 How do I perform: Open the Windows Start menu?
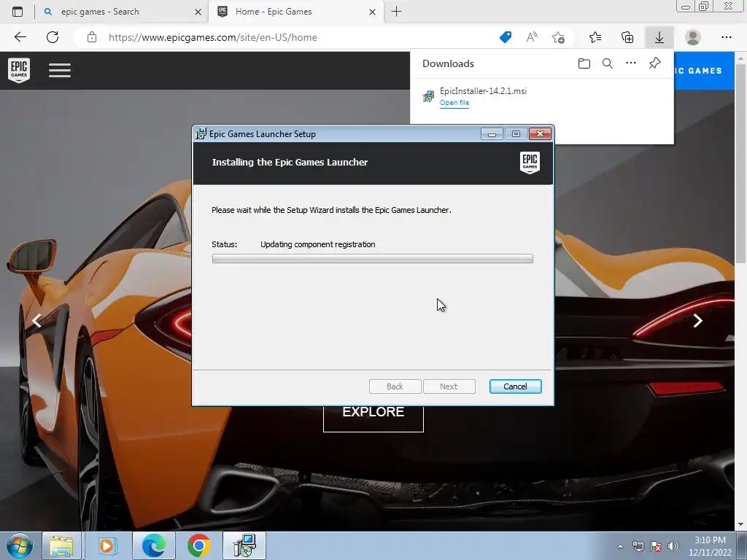coord(20,545)
